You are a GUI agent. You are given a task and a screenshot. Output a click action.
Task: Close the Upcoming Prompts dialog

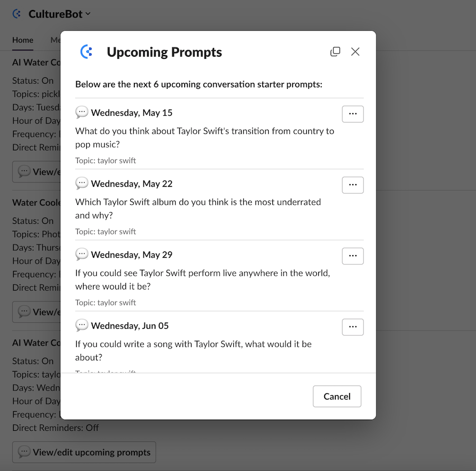pos(355,52)
